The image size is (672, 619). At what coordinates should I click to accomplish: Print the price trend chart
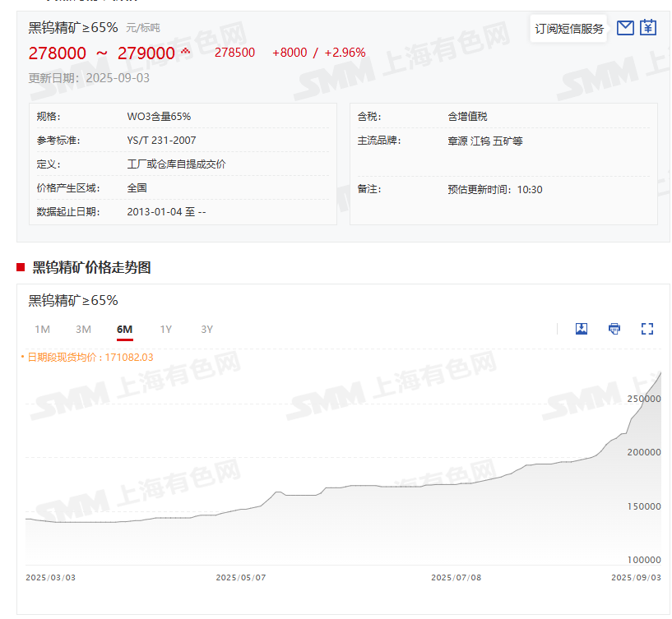[x=614, y=329]
